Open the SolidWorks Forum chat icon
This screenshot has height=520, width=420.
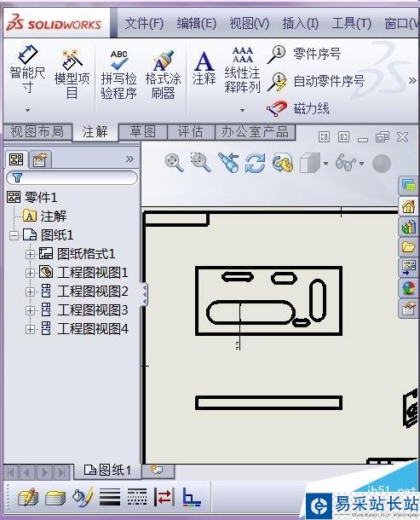408,185
